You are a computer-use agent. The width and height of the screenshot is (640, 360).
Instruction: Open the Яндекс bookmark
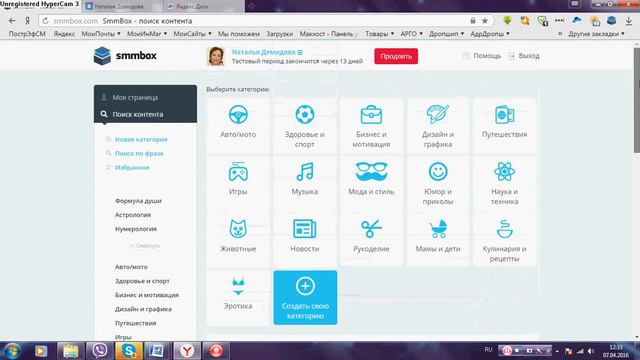click(64, 34)
